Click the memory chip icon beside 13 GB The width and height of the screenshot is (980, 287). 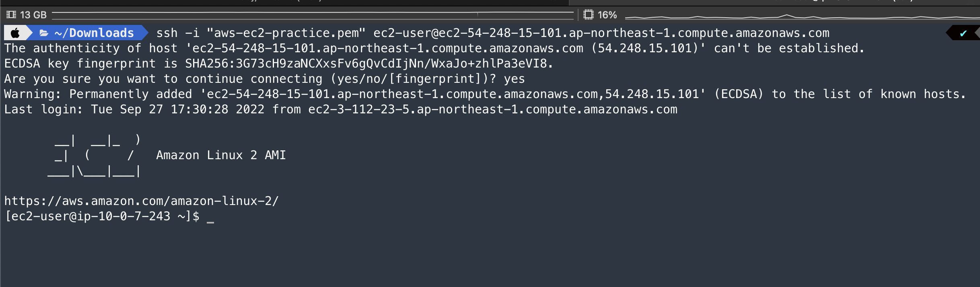click(11, 15)
